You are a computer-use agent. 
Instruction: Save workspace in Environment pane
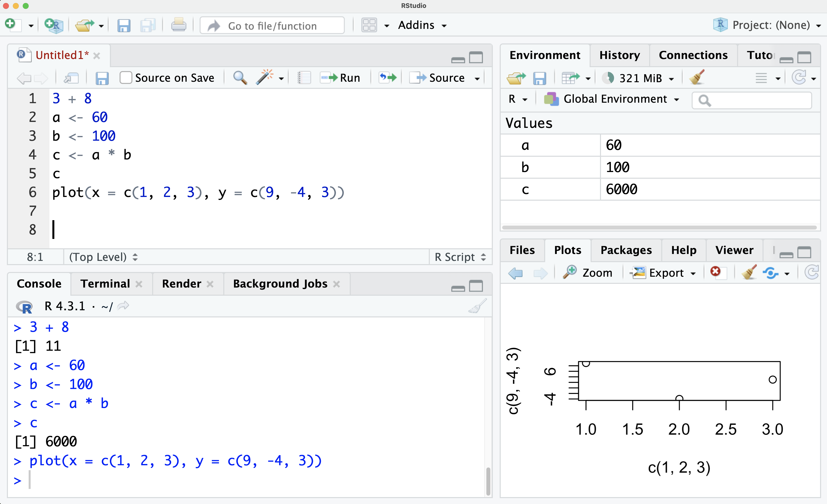coord(539,78)
